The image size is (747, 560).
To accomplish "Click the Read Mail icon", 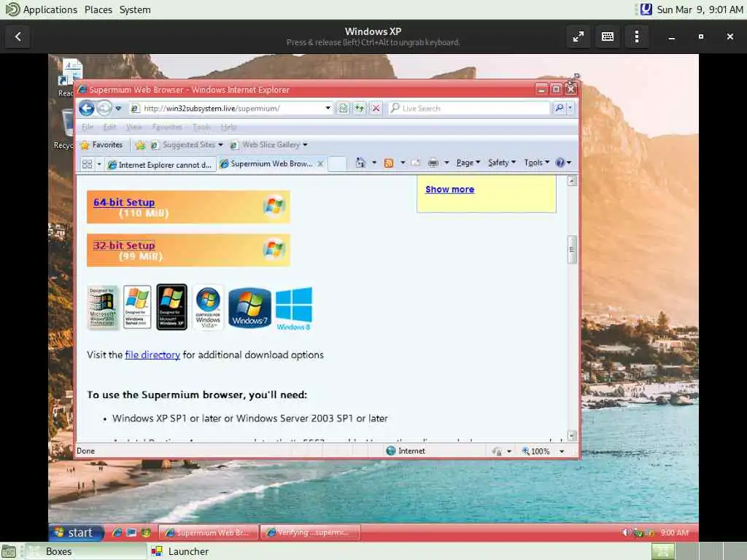I will click(x=416, y=163).
